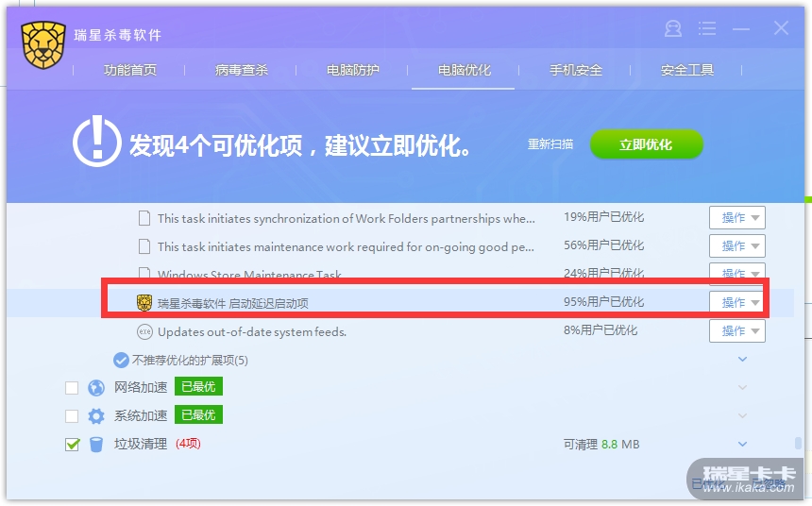Click the Work Folders task file icon
The width and height of the screenshot is (812, 506).
pyautogui.click(x=144, y=217)
